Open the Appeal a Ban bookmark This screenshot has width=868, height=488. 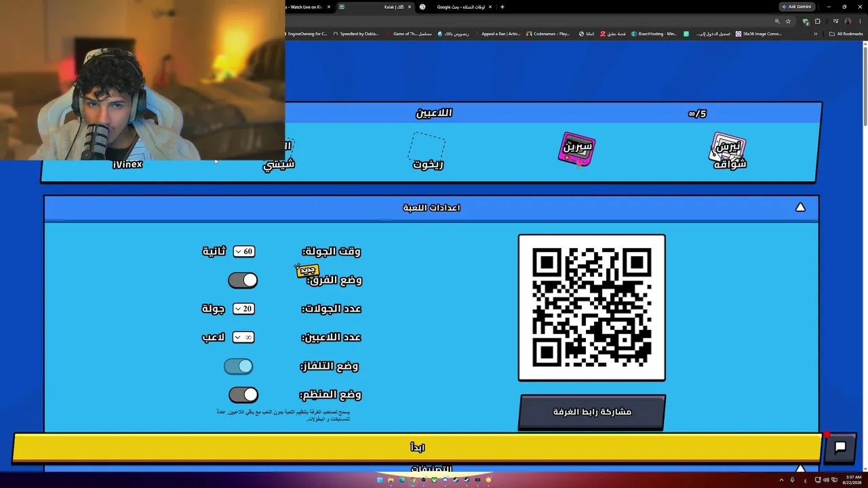498,34
